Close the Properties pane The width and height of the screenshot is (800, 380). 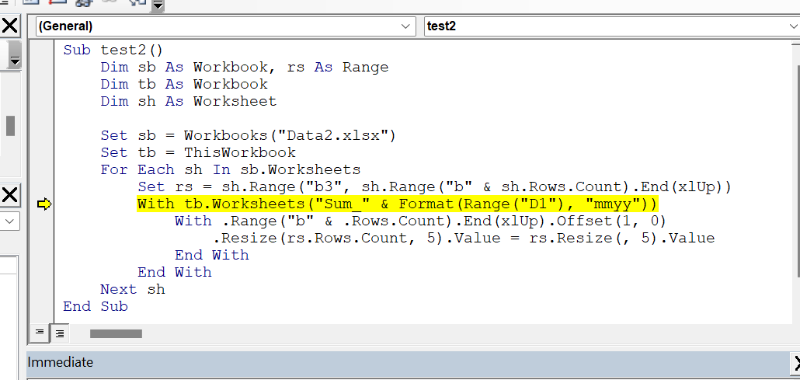pyautogui.click(x=10, y=195)
